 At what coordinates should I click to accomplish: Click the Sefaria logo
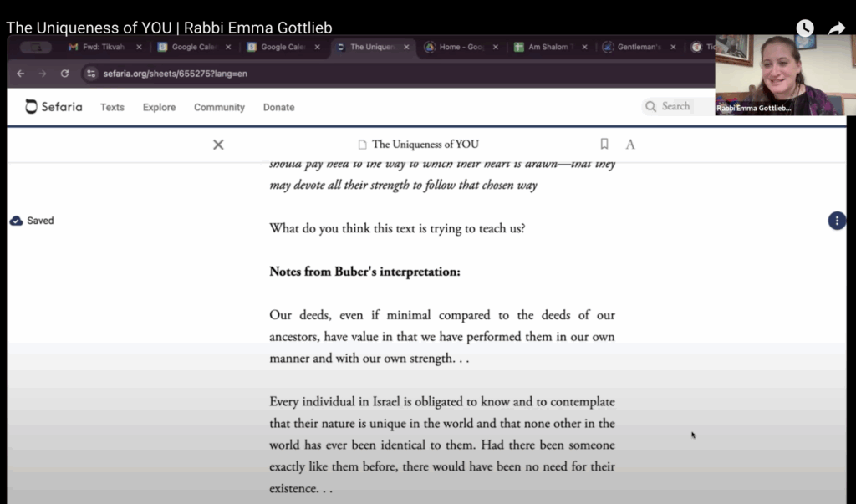(x=53, y=107)
